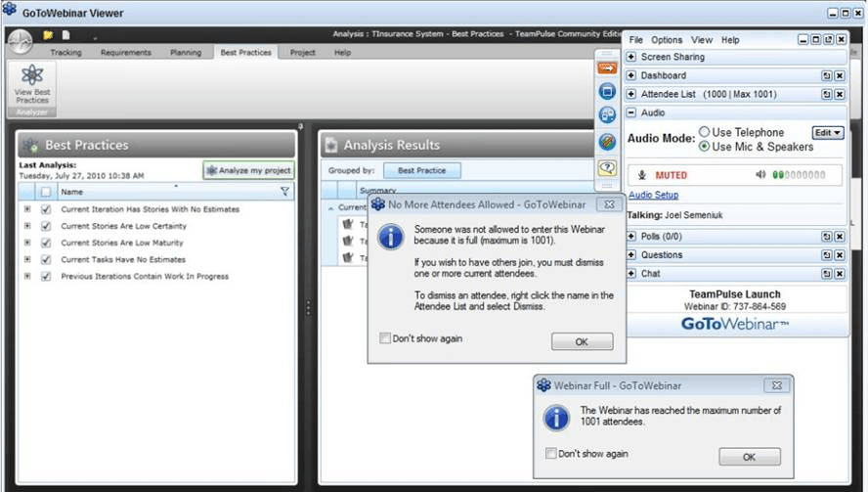Click the Best Practice grouped-by button
Image resolution: width=868 pixels, height=492 pixels.
422,170
